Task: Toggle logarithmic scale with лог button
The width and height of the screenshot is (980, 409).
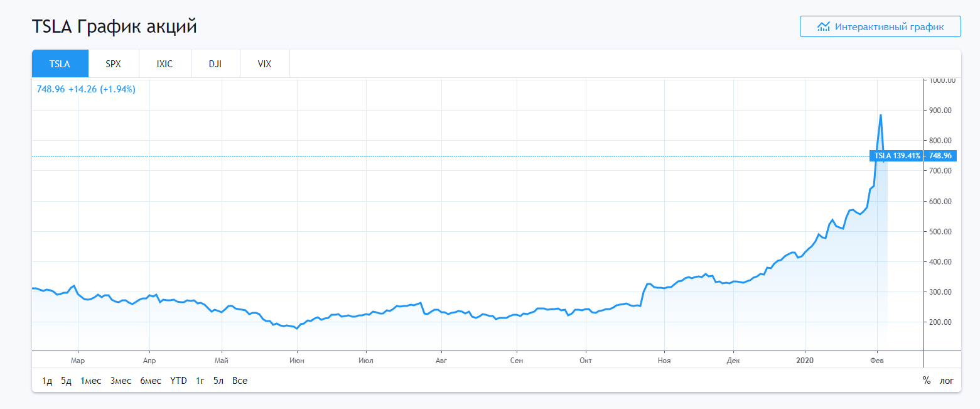Action: pyautogui.click(x=946, y=381)
